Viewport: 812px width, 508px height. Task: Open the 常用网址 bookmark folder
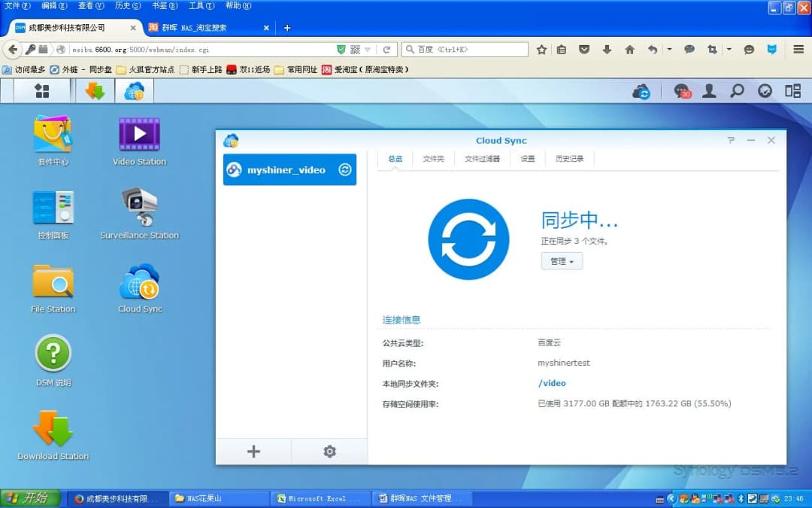pyautogui.click(x=295, y=69)
